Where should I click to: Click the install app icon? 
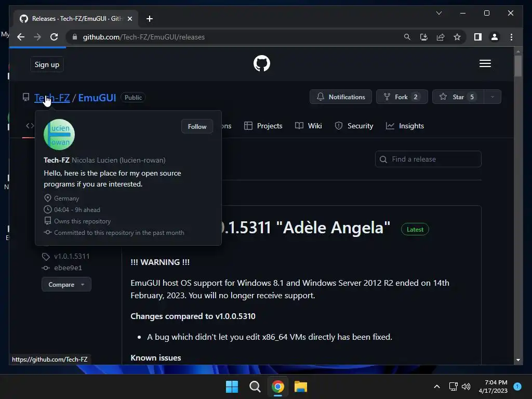[424, 37]
